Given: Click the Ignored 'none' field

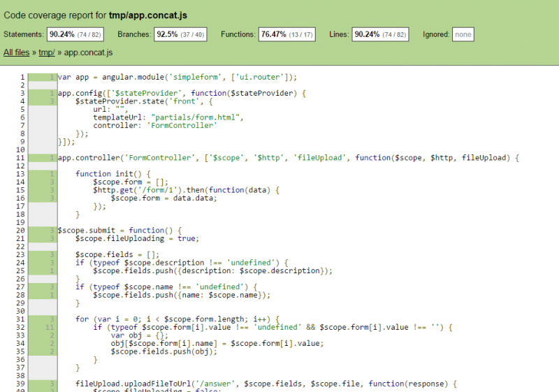Looking at the screenshot, I should click(x=463, y=34).
